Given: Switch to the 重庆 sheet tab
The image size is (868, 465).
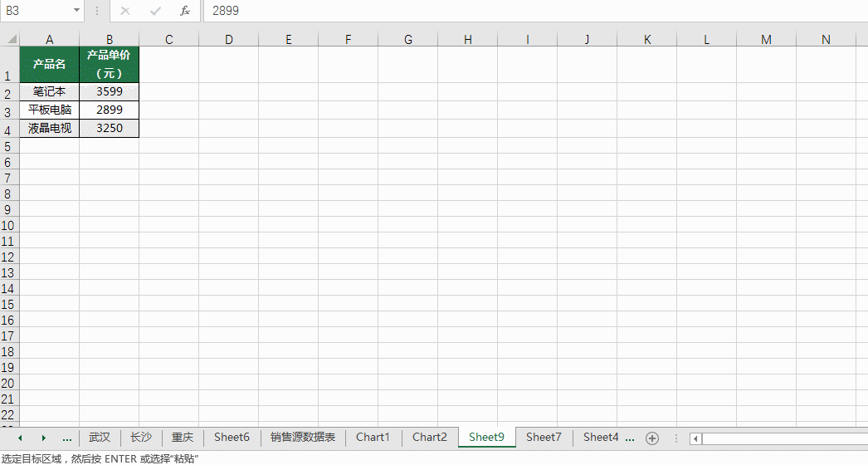Looking at the screenshot, I should (x=183, y=438).
